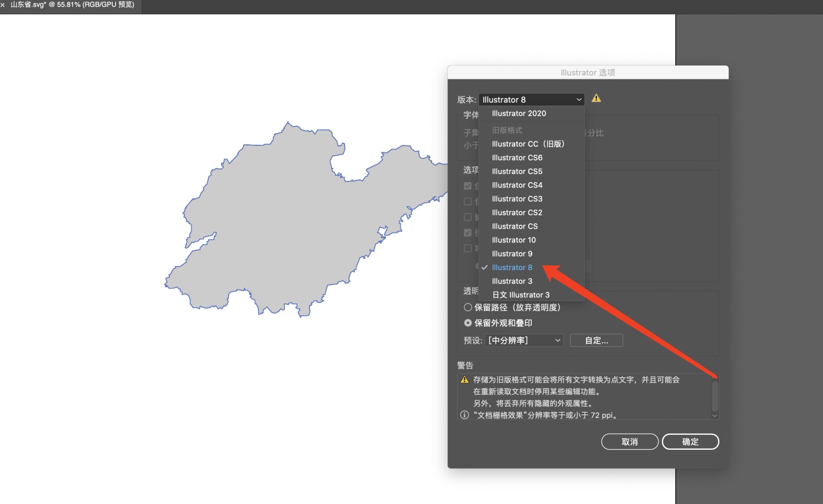Collapse the 版本 dropdown showing Illustrator 8
This screenshot has height=504, width=823.
(x=531, y=99)
